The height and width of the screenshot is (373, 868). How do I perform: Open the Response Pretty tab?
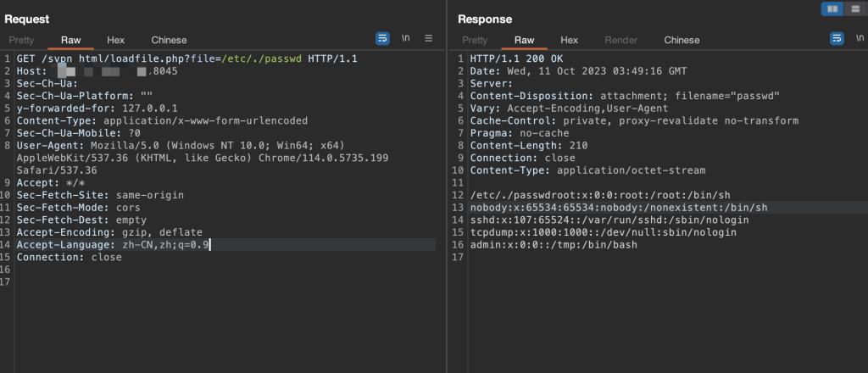[475, 40]
